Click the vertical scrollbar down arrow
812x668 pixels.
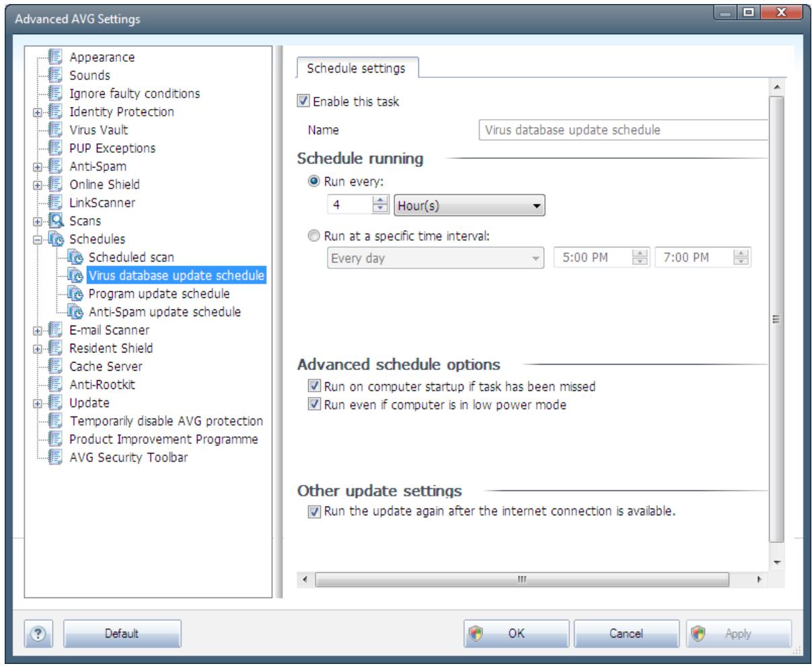click(776, 562)
